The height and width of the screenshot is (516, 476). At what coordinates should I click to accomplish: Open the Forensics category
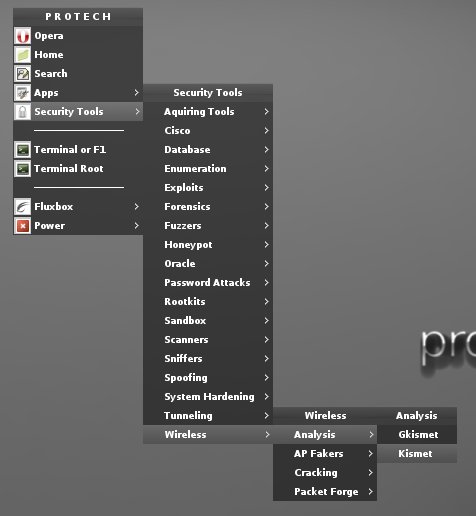click(208, 207)
